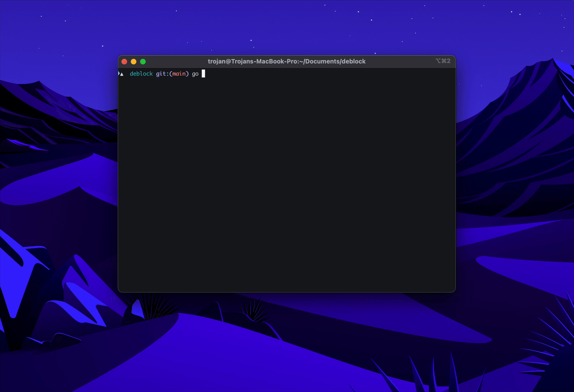Minimize the terminal using the yellow button
The image size is (574, 392).
coord(134,62)
